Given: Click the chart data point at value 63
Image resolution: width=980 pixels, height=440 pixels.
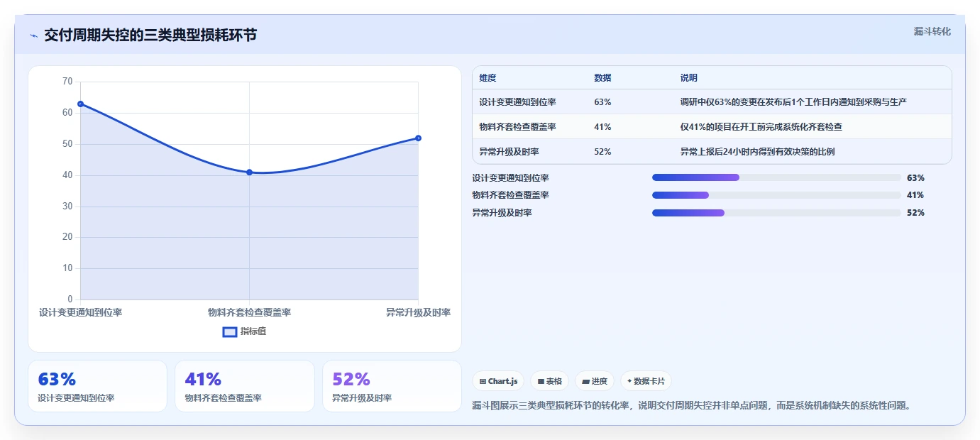Looking at the screenshot, I should coord(80,104).
